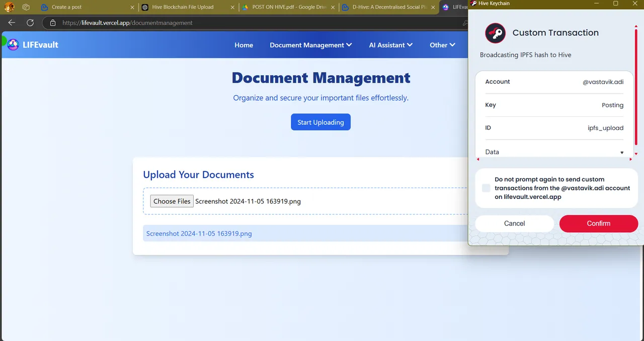Click the 'ipfs_upload' ID value

605,128
